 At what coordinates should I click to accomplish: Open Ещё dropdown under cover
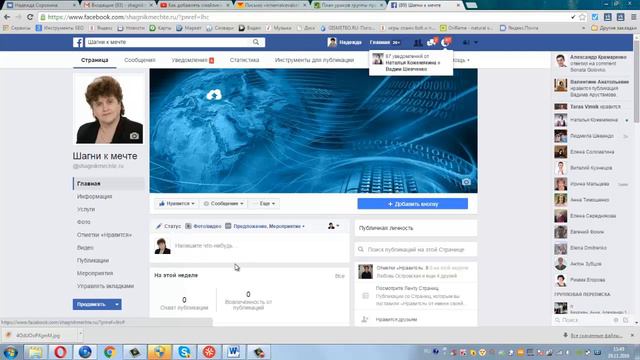[x=264, y=203]
